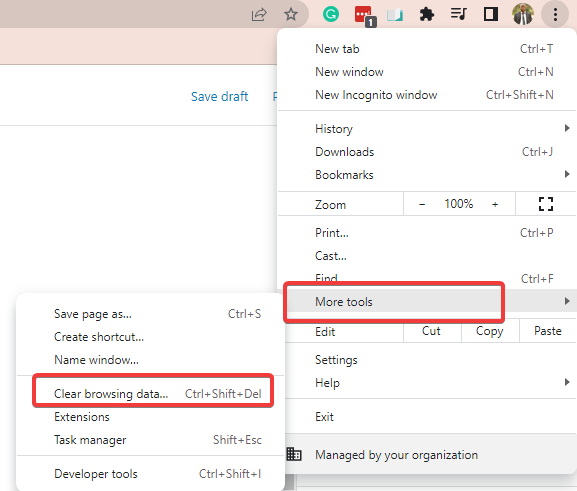The image size is (577, 491).
Task: Select Create shortcut... item
Action: pos(151,337)
